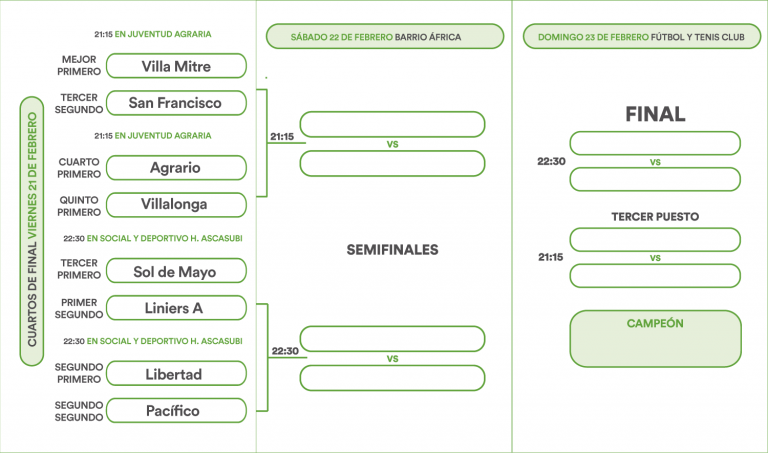Click the Villa Mitre team box
Viewport: 768px width, 453px height.
[175, 67]
